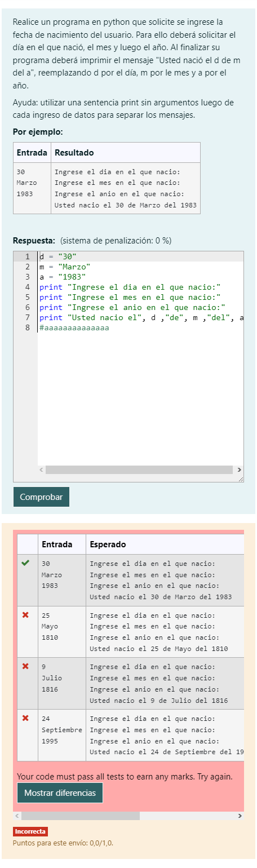Click the 'Por ejemplo:' heading

(x=38, y=132)
